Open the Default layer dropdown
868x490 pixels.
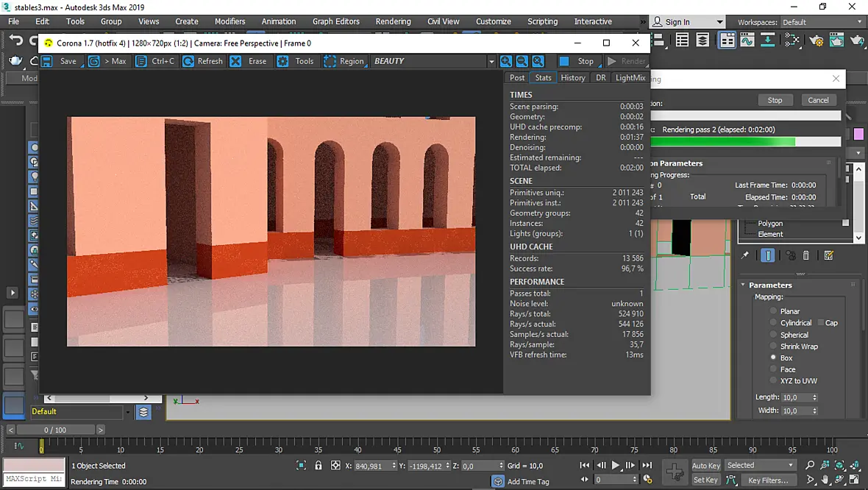point(128,412)
